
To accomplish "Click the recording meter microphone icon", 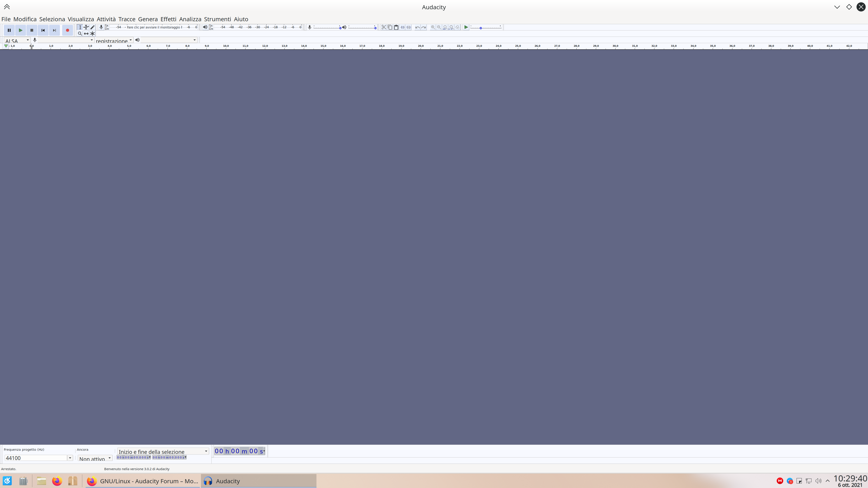I will (101, 27).
